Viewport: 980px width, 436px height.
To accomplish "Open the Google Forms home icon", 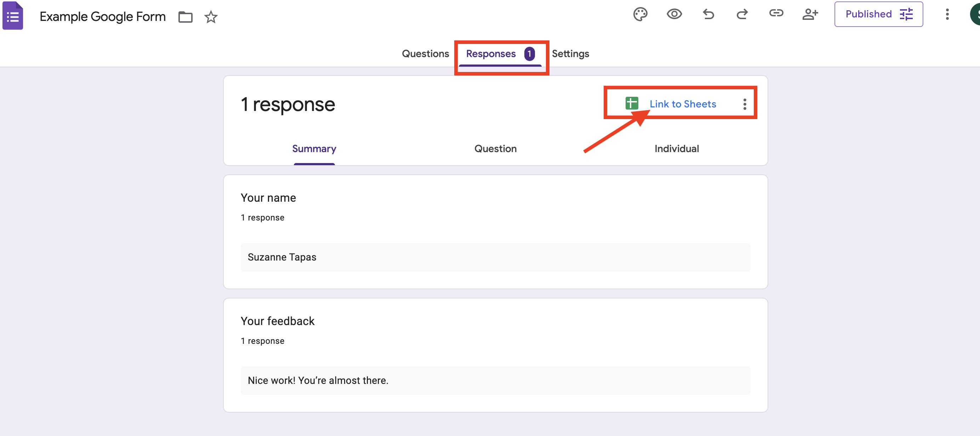I will tap(12, 16).
